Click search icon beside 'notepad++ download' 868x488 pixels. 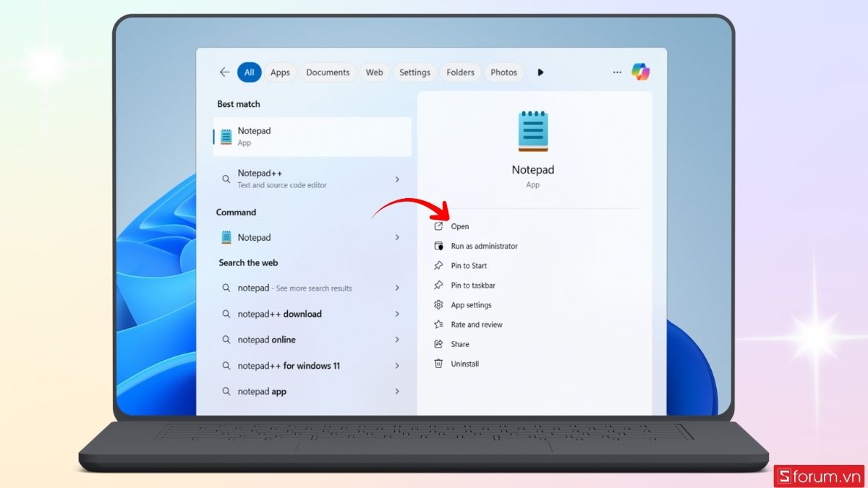tap(226, 314)
